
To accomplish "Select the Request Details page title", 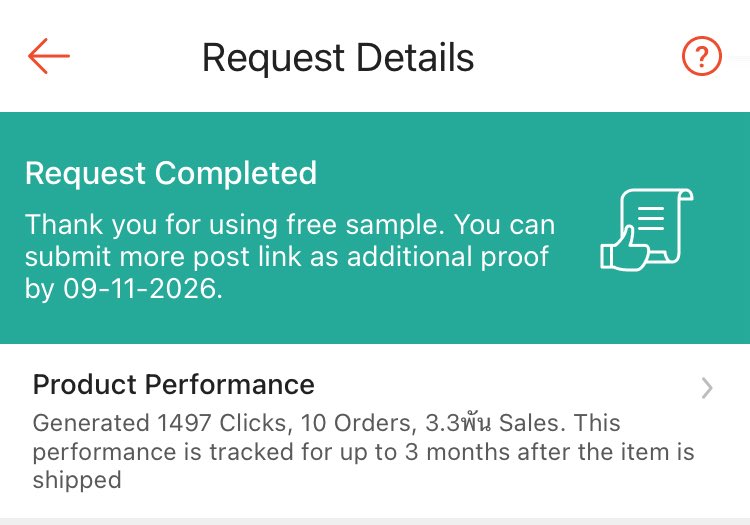I will pos(338,57).
